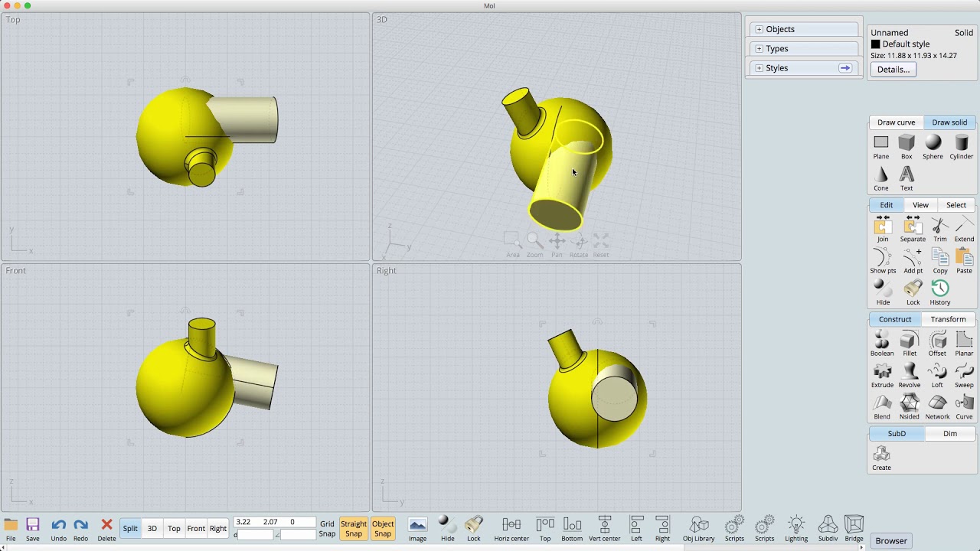Screen dimensions: 980x551
Task: Click the coordinates input field
Action: point(274,522)
